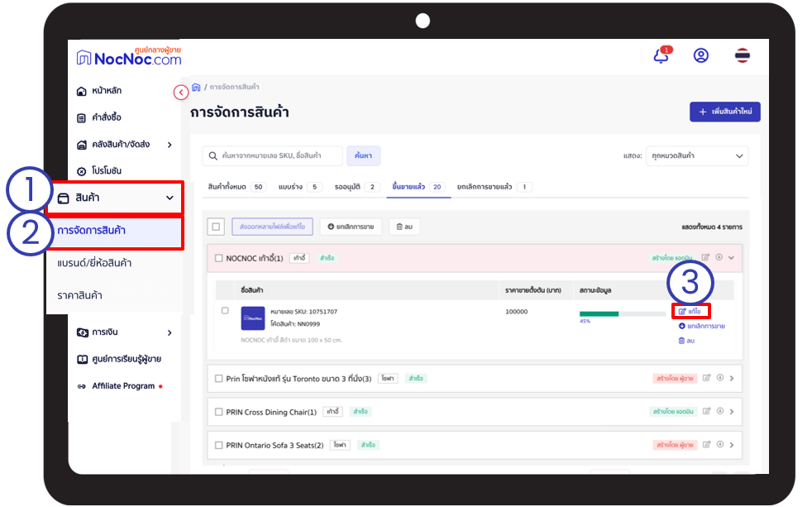Viewport: 812px width, 507px height.
Task: Click the NocNoc product thumbnail image
Action: (253, 318)
